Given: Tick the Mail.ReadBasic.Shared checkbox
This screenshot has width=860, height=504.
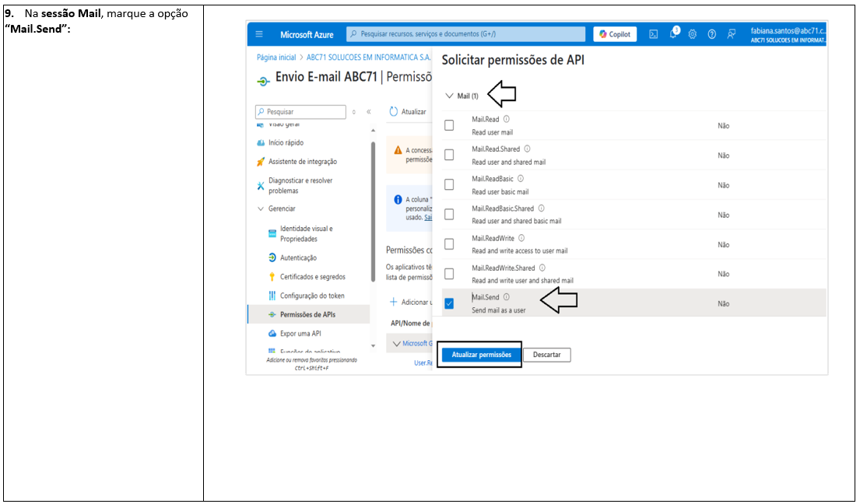Looking at the screenshot, I should (x=449, y=215).
